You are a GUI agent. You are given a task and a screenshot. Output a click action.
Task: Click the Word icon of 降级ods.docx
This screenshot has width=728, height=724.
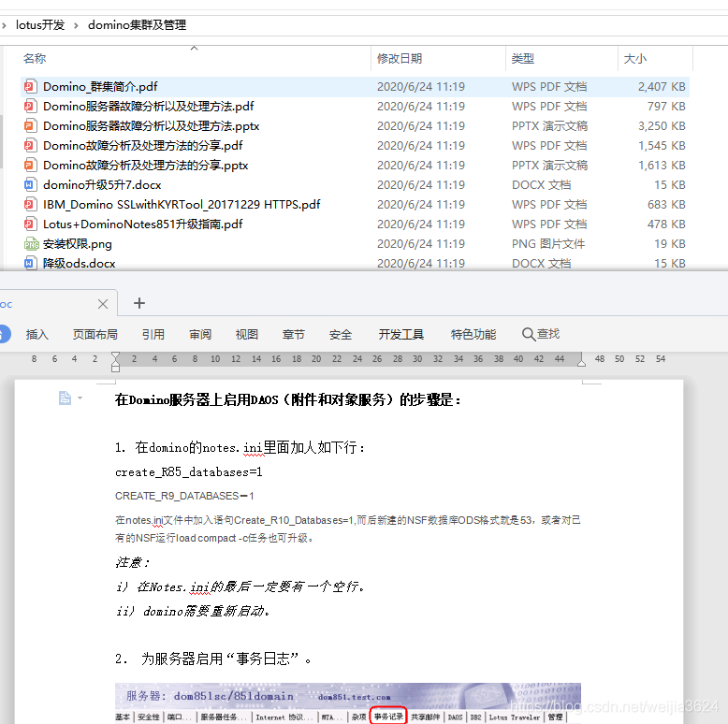point(30,263)
